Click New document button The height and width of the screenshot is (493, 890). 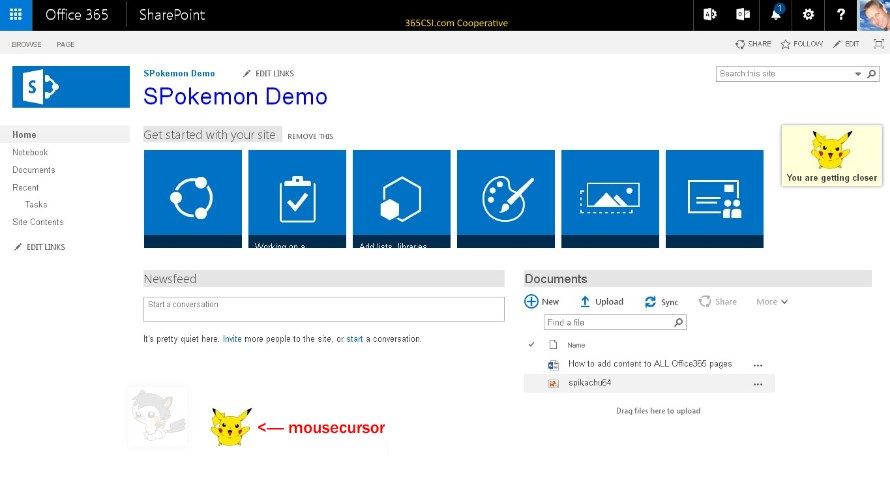point(541,302)
